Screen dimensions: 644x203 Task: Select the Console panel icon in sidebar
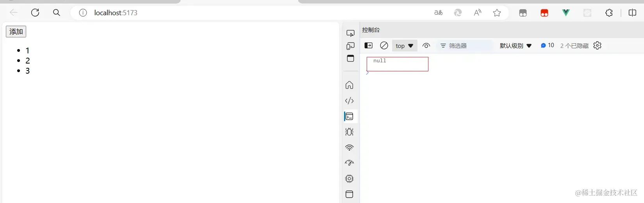(350, 117)
